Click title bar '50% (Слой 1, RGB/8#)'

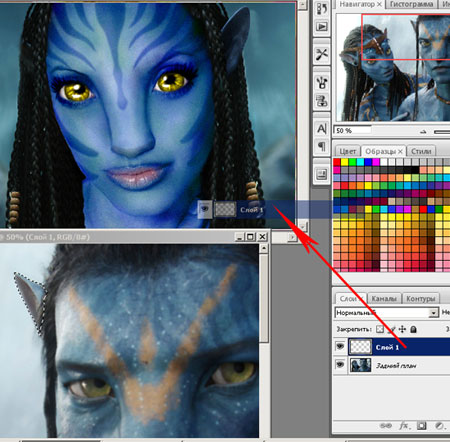(48, 237)
